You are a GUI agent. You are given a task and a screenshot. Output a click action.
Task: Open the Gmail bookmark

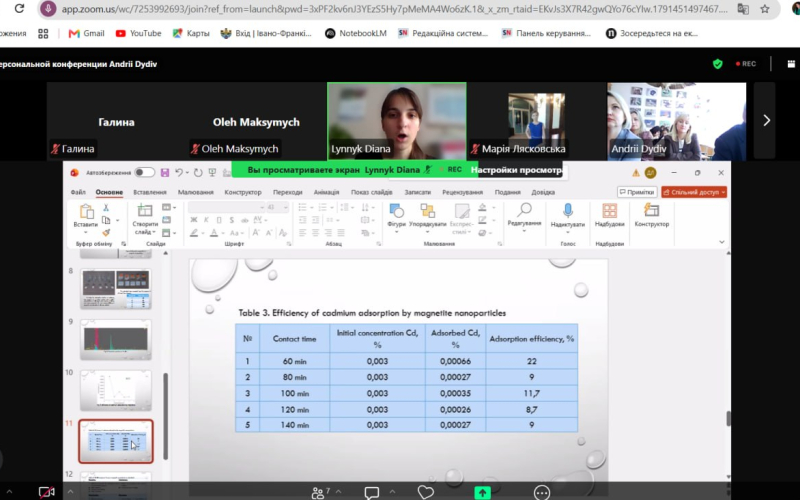pyautogui.click(x=86, y=33)
